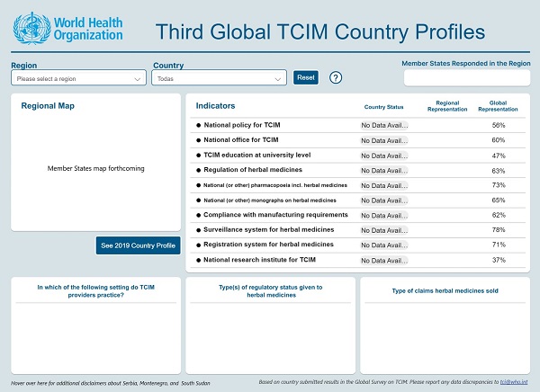The image size is (540, 392).
Task: Click Regulation of herbal medicines bullet
Action: pyautogui.click(x=199, y=170)
